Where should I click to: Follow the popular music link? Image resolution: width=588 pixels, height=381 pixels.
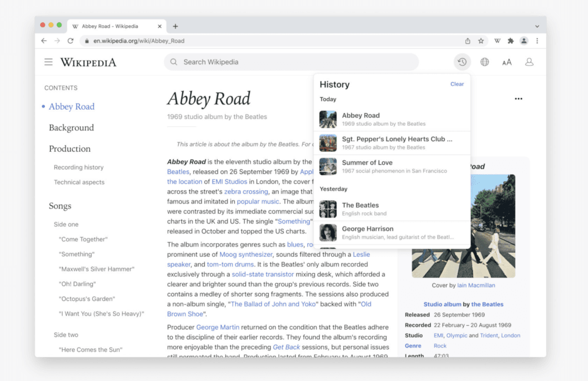(258, 202)
